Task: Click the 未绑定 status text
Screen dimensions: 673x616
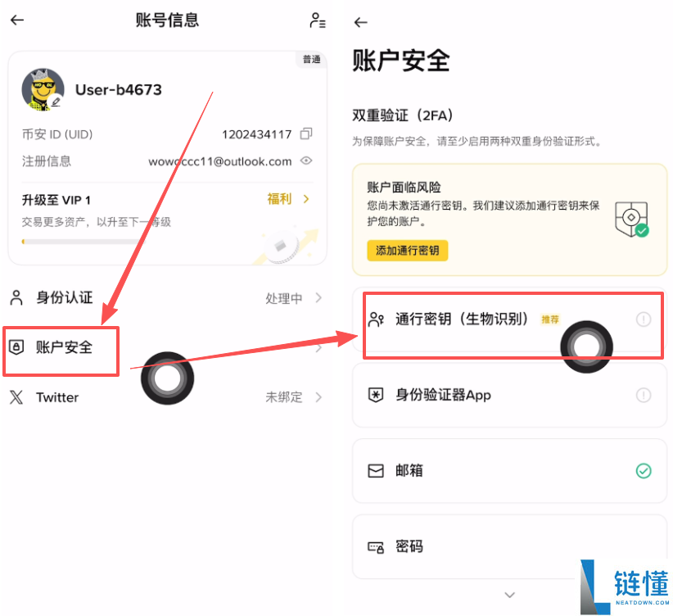Action: click(284, 397)
